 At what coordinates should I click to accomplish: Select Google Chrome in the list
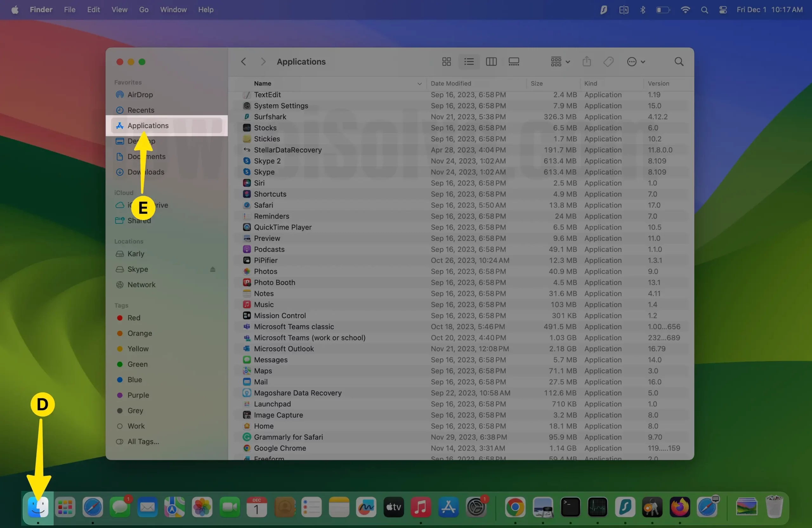461,448
